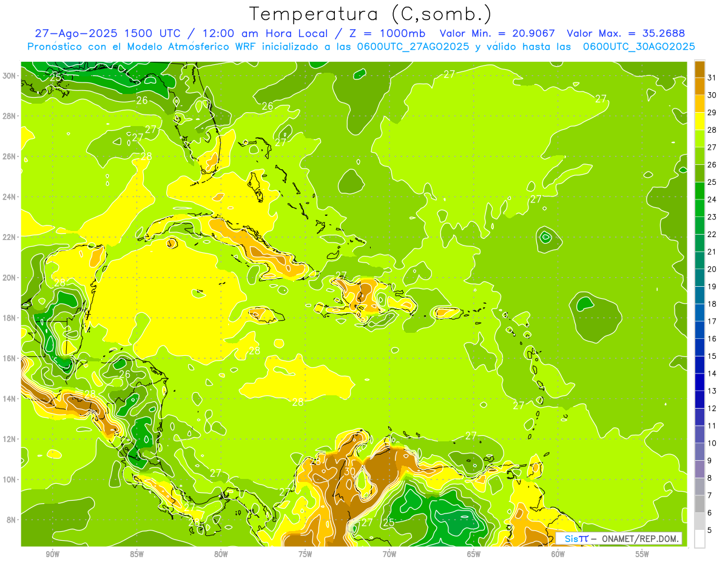Click the white swatch below 5 in the legend
Viewport: 728px width, 562px height.
pyautogui.click(x=699, y=539)
